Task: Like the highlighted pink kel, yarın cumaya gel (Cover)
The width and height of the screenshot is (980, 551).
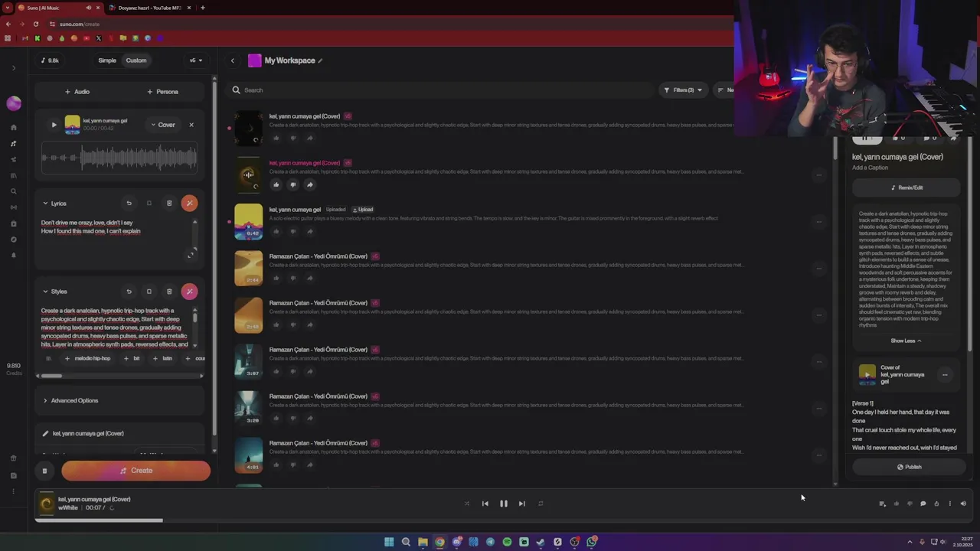Action: point(276,184)
